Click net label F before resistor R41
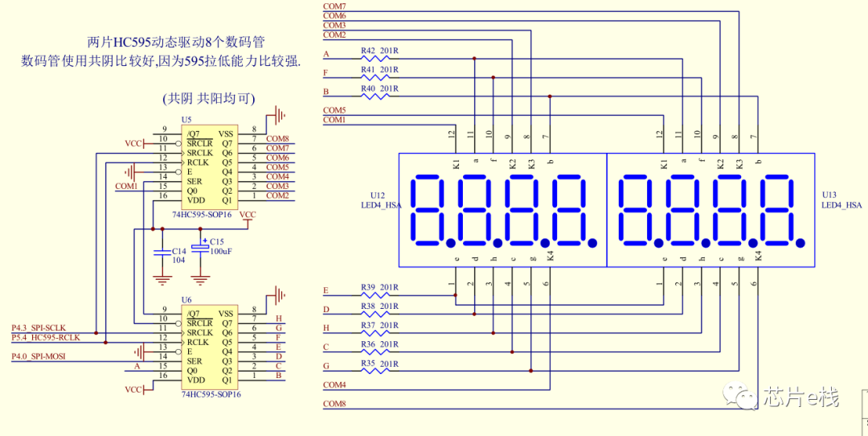The width and height of the screenshot is (868, 436). coord(325,72)
